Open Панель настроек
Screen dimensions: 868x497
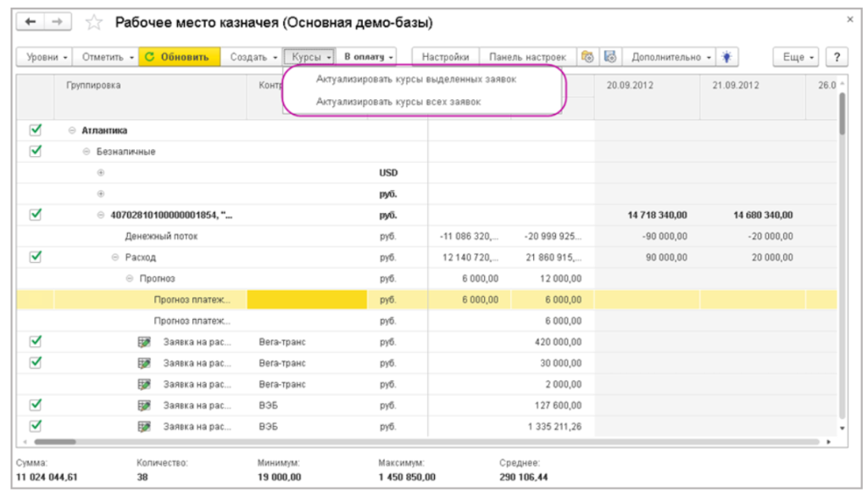(x=527, y=57)
